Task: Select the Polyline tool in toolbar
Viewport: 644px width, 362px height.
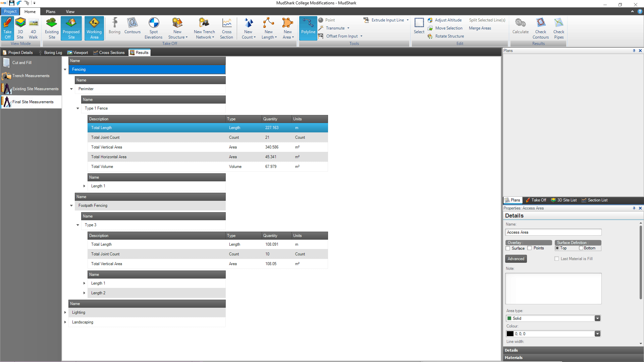Action: point(308,28)
